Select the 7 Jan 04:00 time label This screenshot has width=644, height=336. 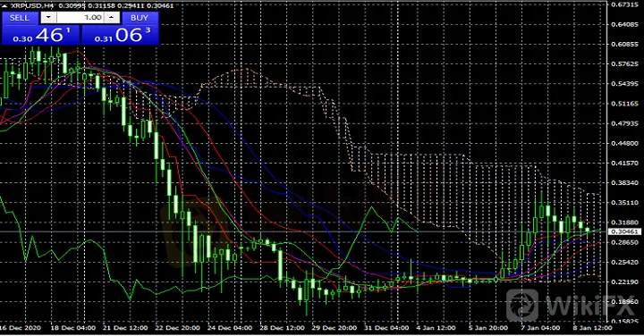pyautogui.click(x=540, y=328)
